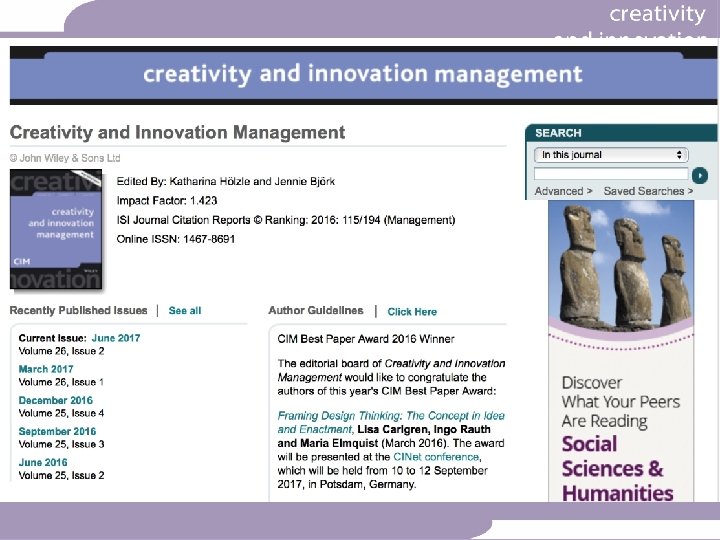
Task: Click the 'Volume 26, Issue 2' text
Action: click(62, 351)
